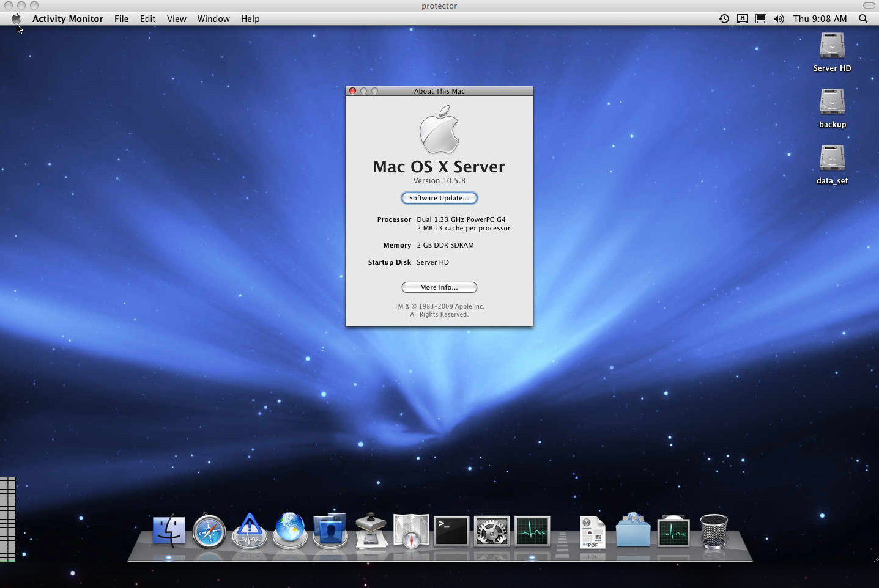Click the protector window toolbar pill button
The width and height of the screenshot is (879, 588).
pos(869,6)
